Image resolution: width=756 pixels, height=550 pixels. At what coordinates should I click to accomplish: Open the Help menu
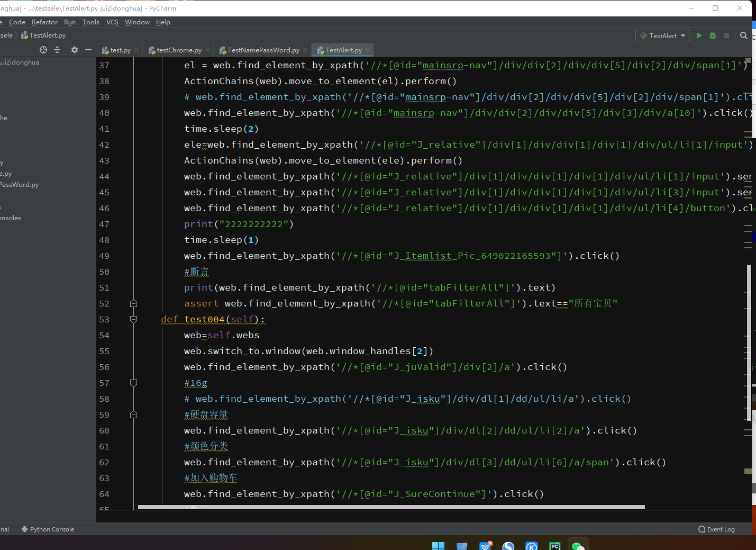163,22
